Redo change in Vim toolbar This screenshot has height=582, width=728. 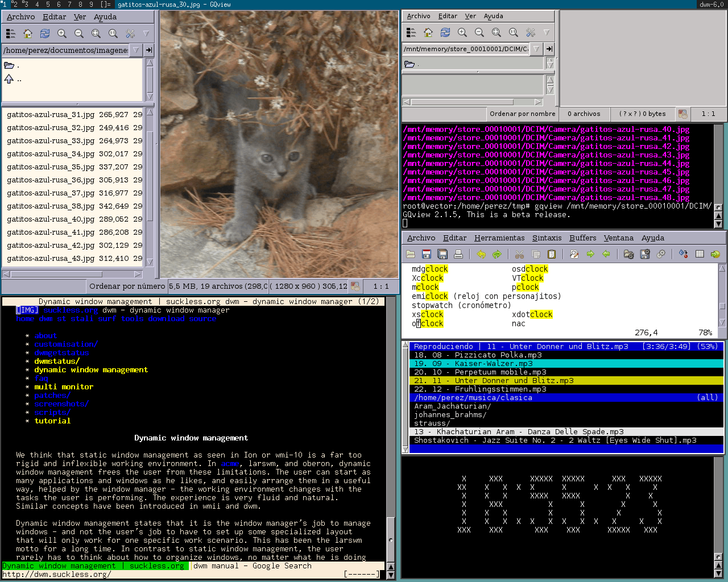point(497,254)
